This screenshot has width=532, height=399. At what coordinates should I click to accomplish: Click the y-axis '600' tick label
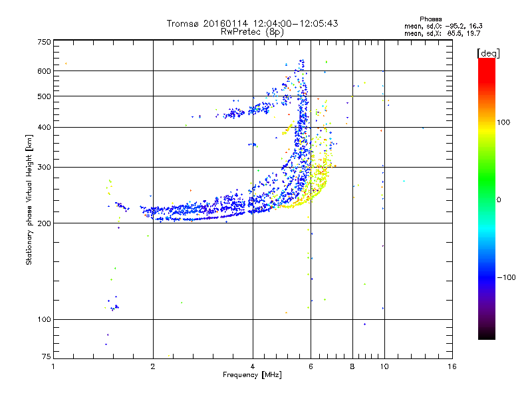coord(44,71)
